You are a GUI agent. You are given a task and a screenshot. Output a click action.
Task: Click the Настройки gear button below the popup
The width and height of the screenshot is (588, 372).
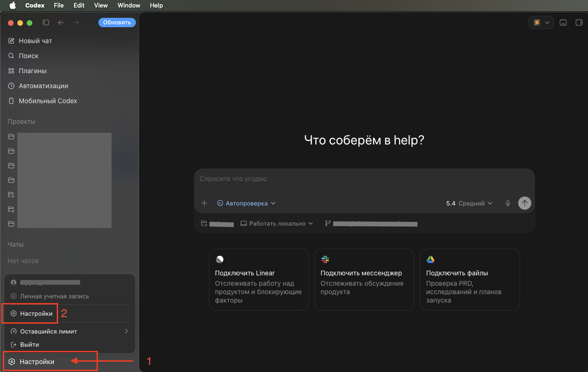point(69,362)
